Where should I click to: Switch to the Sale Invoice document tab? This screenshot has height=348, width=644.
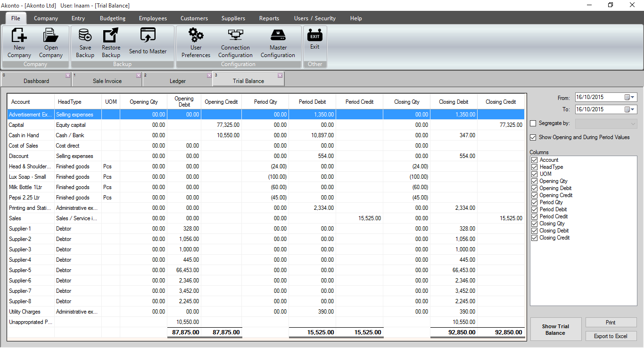click(107, 79)
